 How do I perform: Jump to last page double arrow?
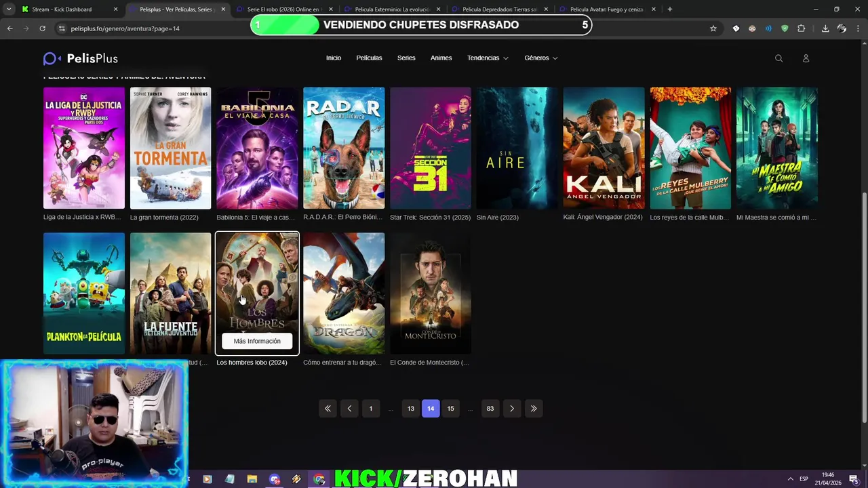(x=534, y=408)
